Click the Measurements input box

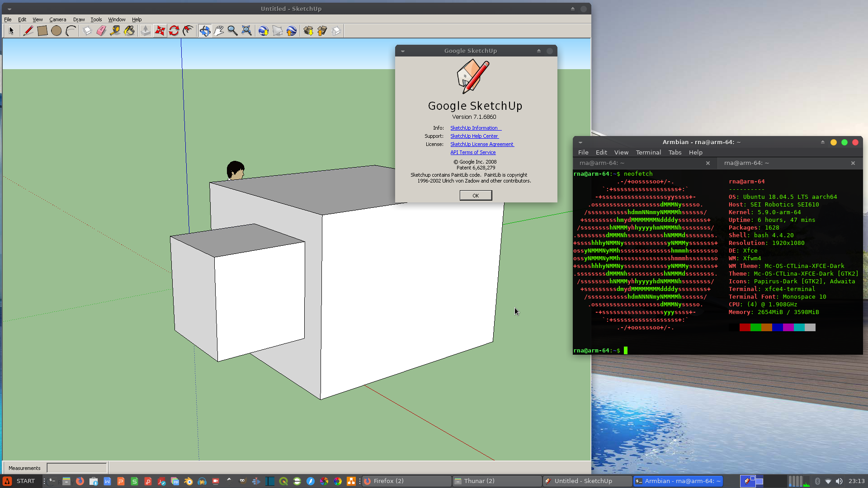(x=77, y=468)
